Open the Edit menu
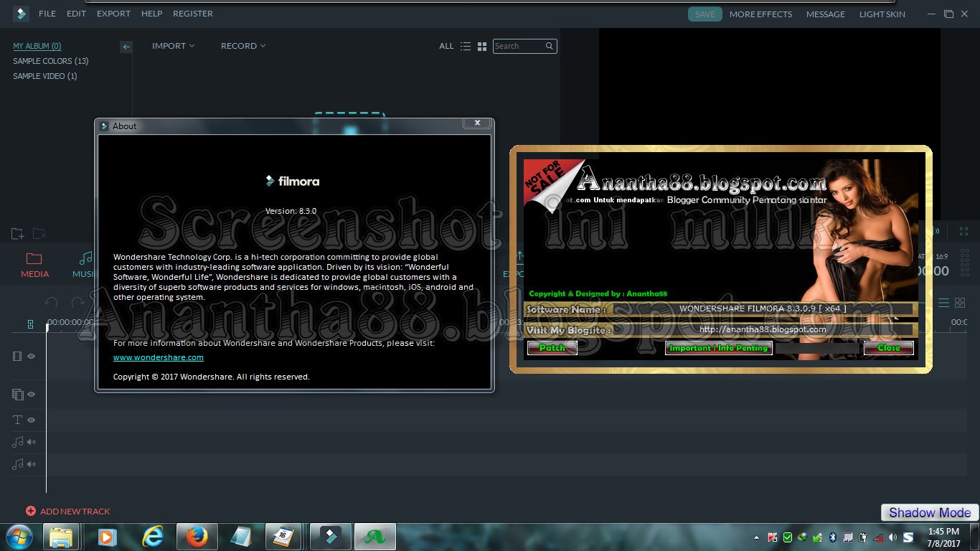 click(x=76, y=14)
